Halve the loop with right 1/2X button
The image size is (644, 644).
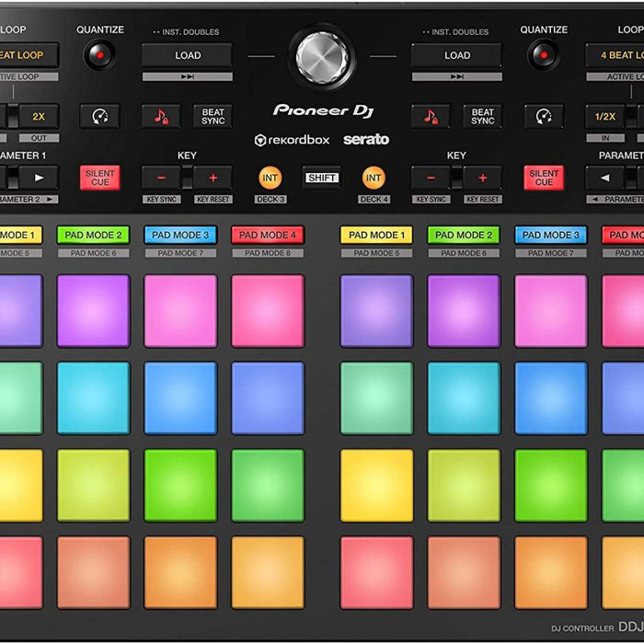605,117
